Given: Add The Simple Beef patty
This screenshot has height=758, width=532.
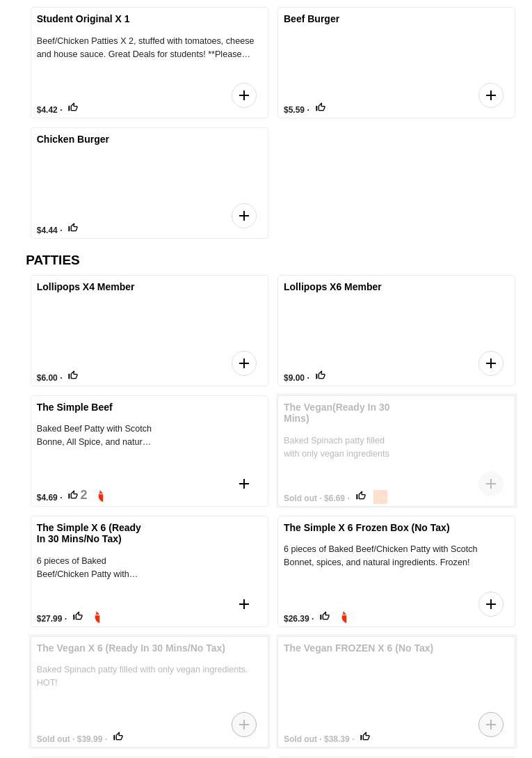Looking at the screenshot, I should pyautogui.click(x=244, y=484).
